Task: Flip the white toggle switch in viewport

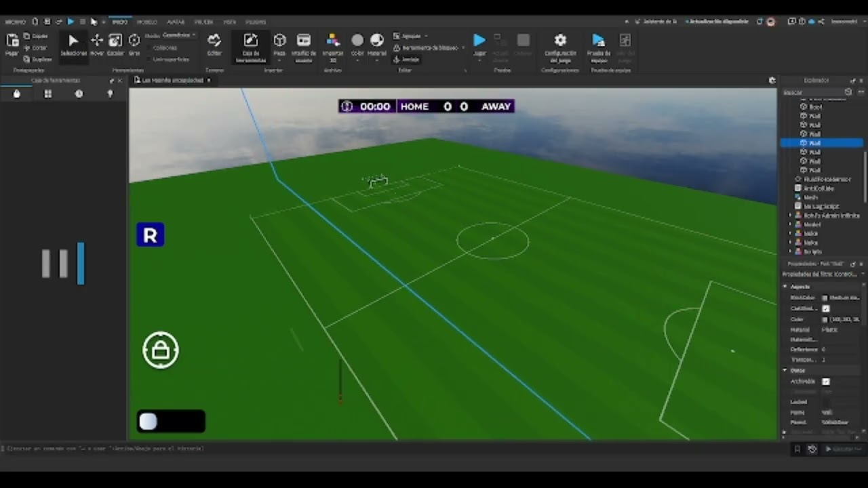Action: tap(171, 421)
